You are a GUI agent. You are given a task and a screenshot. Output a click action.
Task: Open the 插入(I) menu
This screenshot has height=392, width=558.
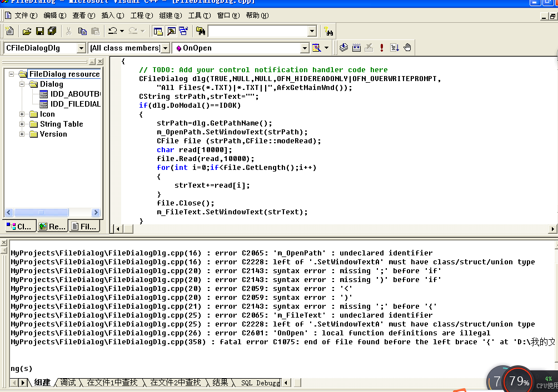(x=112, y=16)
